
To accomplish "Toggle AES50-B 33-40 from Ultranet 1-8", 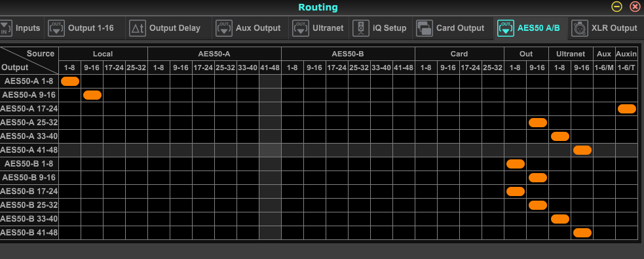I will (x=559, y=219).
